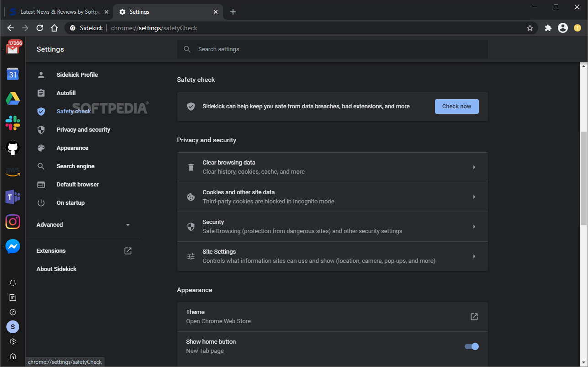588x367 pixels.
Task: Open Messenger sidebar app
Action: click(13, 246)
